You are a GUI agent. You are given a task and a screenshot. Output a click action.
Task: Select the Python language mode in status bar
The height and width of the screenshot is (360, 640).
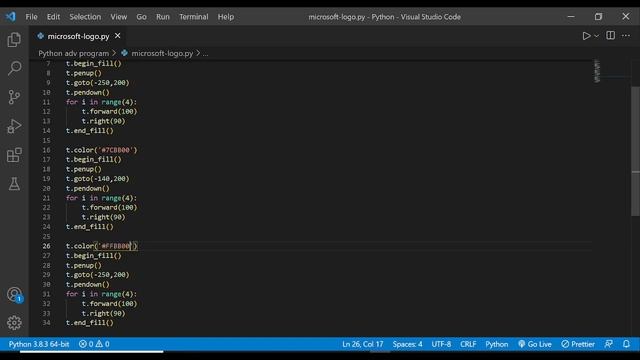pos(497,344)
